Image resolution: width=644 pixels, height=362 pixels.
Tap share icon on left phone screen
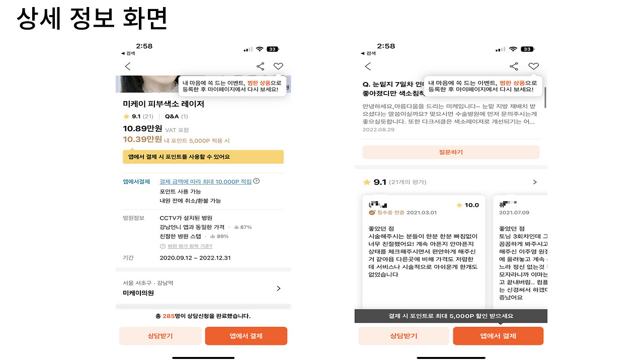tap(260, 66)
